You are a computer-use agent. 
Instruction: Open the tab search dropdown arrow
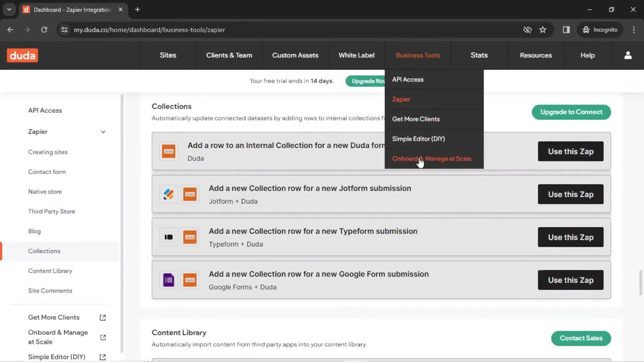click(9, 10)
